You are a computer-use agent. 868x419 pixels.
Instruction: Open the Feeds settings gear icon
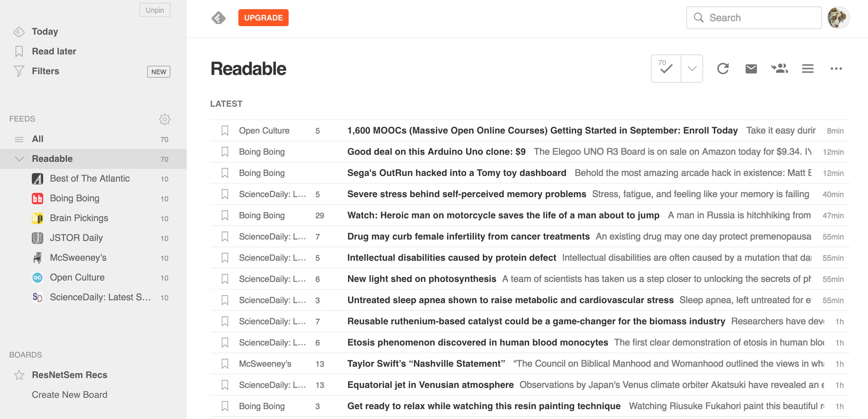click(x=164, y=119)
